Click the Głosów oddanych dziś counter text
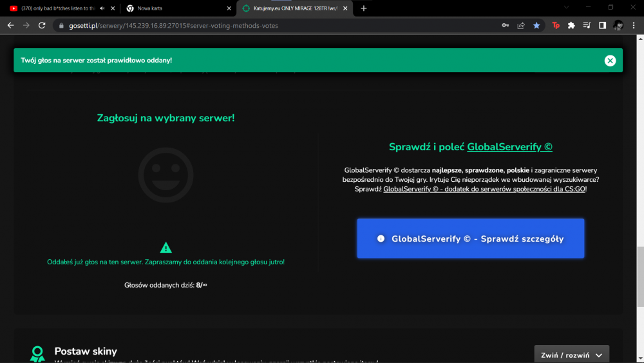This screenshot has width=644, height=363. 166,285
